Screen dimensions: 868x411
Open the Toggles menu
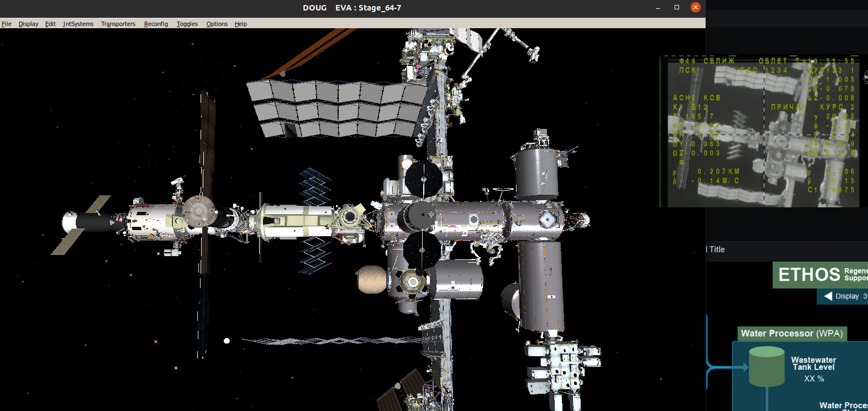pos(187,24)
